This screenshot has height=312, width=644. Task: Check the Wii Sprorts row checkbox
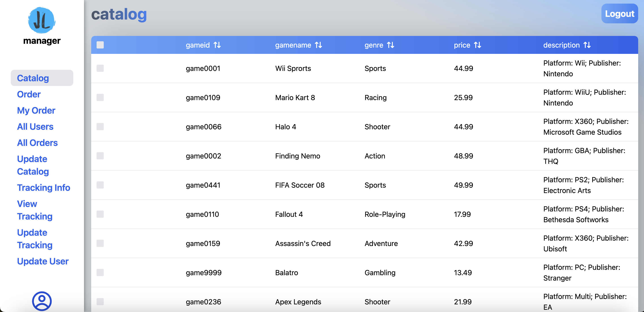pyautogui.click(x=100, y=68)
